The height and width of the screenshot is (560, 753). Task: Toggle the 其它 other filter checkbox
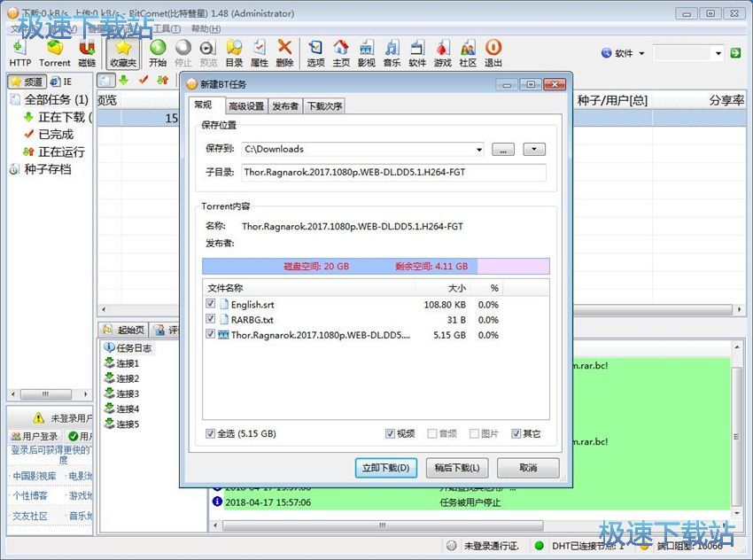[516, 433]
